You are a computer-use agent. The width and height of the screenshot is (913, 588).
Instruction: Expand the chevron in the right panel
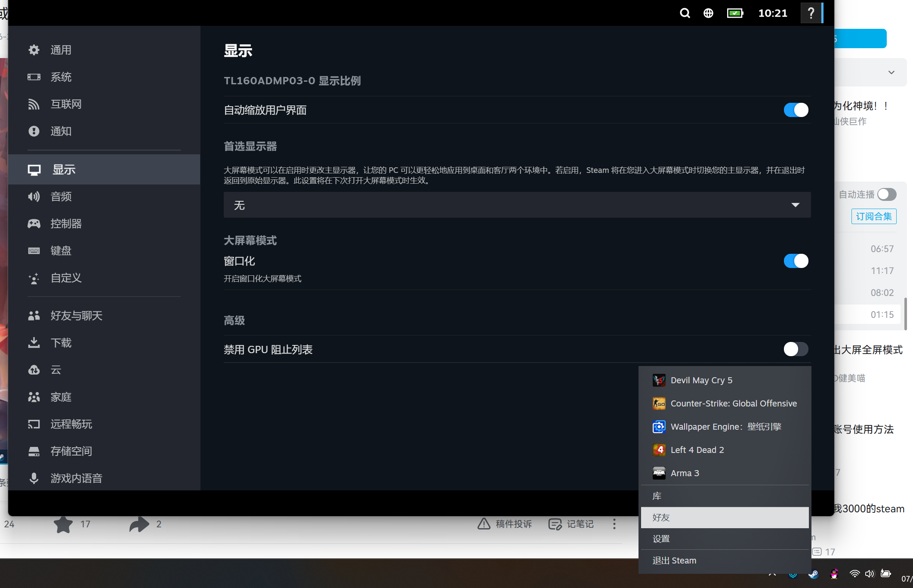point(891,72)
